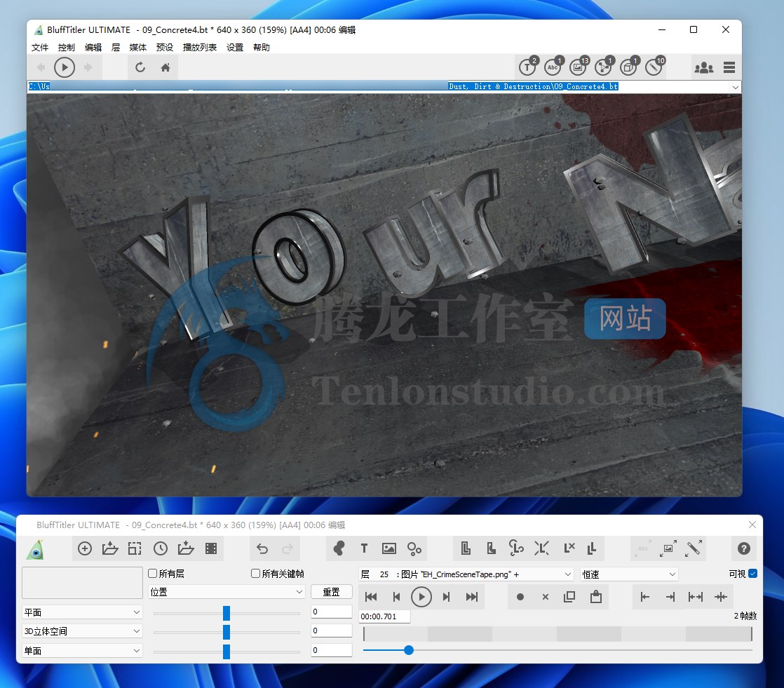Click the paste keyframe clipboard icon
The width and height of the screenshot is (784, 688).
click(596, 597)
